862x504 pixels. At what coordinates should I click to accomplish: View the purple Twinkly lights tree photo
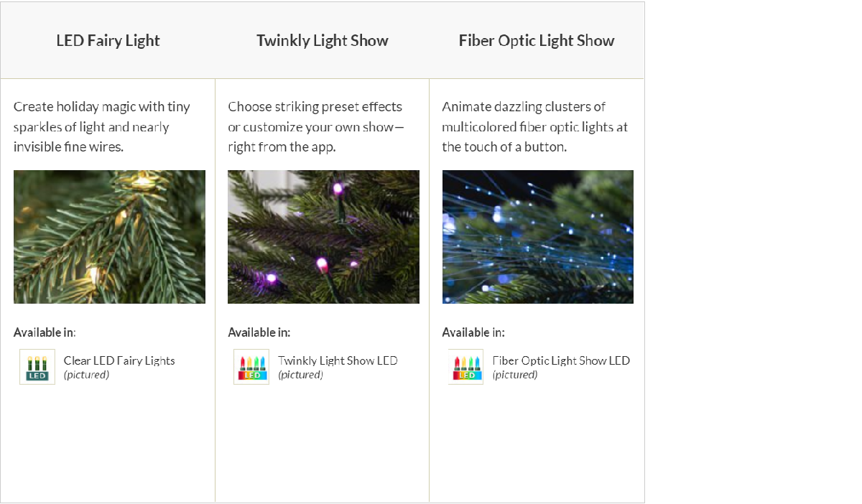tap(323, 237)
